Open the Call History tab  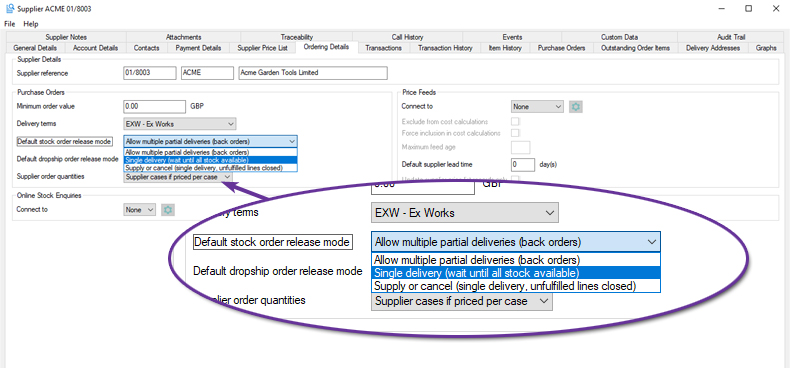point(408,37)
